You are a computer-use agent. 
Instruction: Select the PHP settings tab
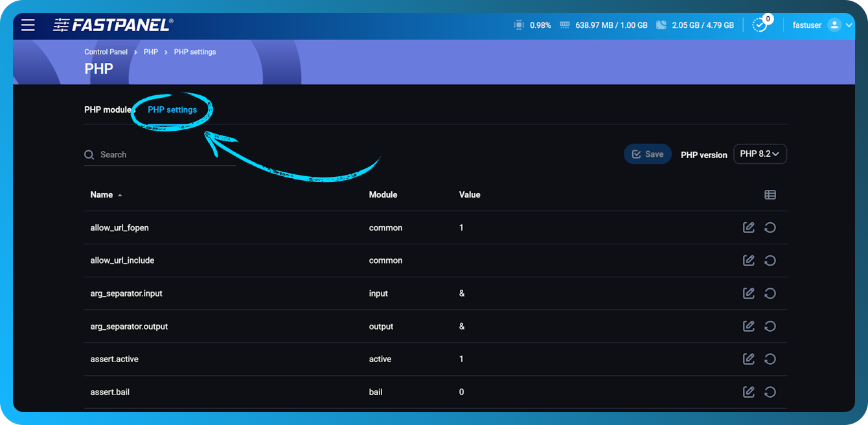172,109
